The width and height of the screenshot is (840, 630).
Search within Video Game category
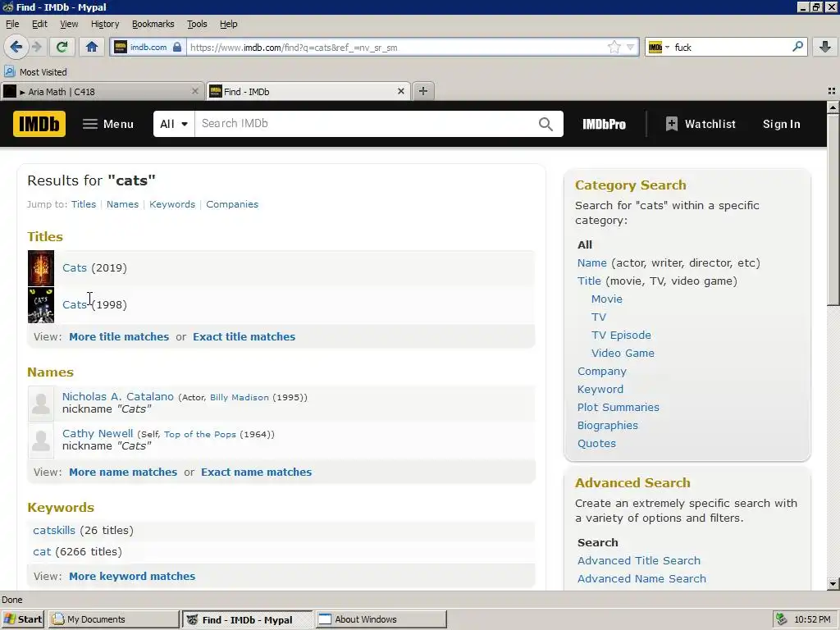pos(623,353)
